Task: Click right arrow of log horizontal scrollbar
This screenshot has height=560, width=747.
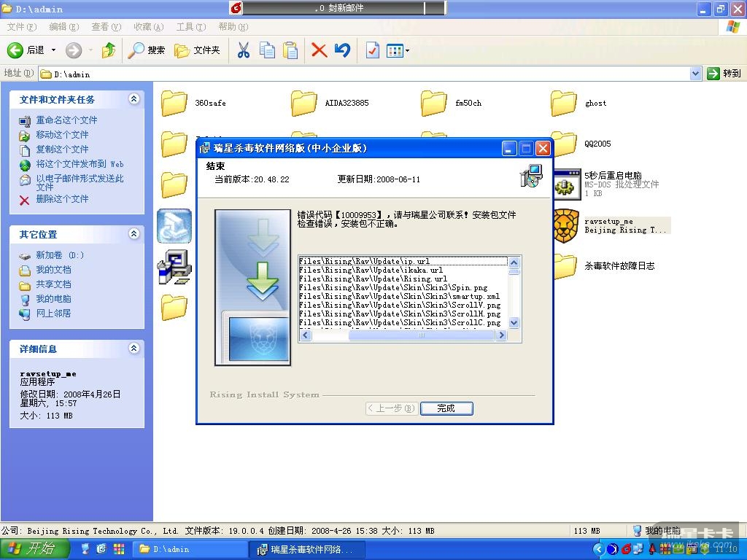Action: click(x=501, y=335)
